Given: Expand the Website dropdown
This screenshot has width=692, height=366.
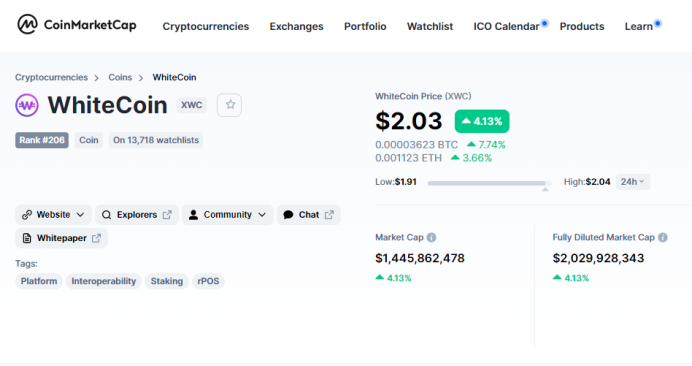Looking at the screenshot, I should pos(53,215).
